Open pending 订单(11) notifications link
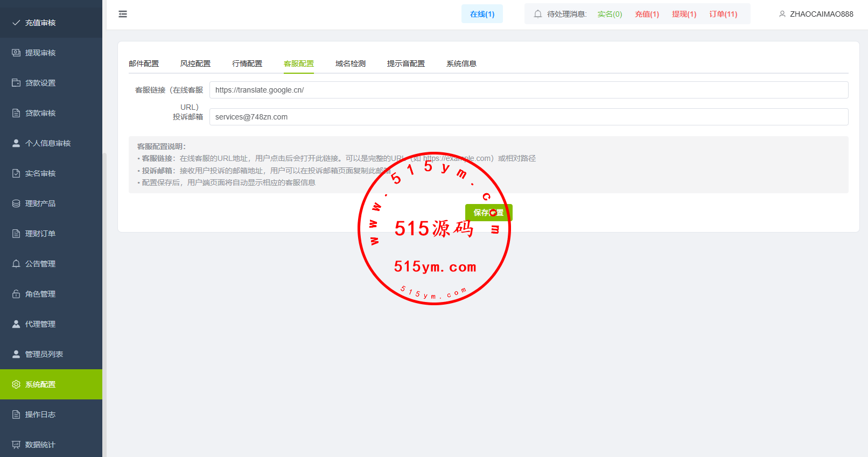 pyautogui.click(x=723, y=14)
